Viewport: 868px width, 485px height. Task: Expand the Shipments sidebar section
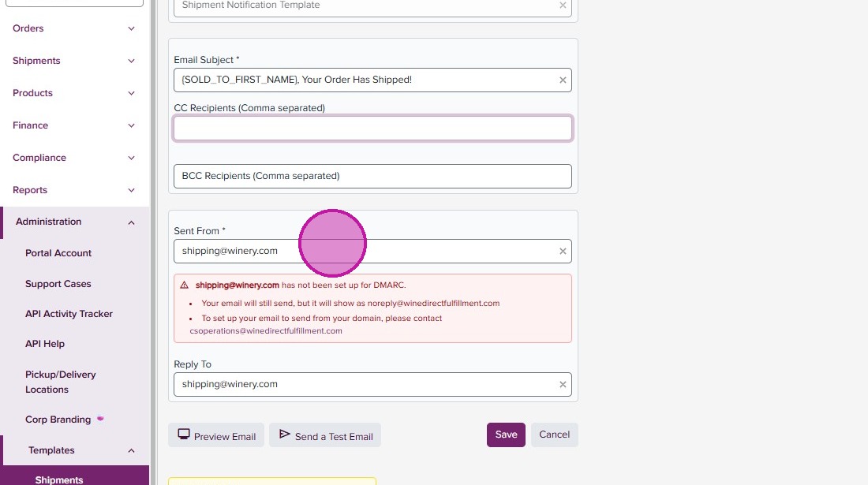131,61
